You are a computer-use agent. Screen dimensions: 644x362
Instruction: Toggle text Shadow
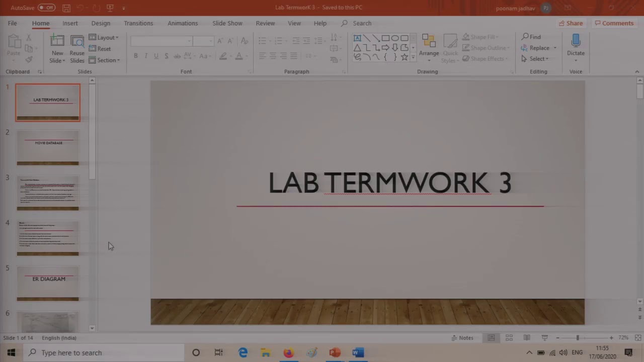point(167,56)
